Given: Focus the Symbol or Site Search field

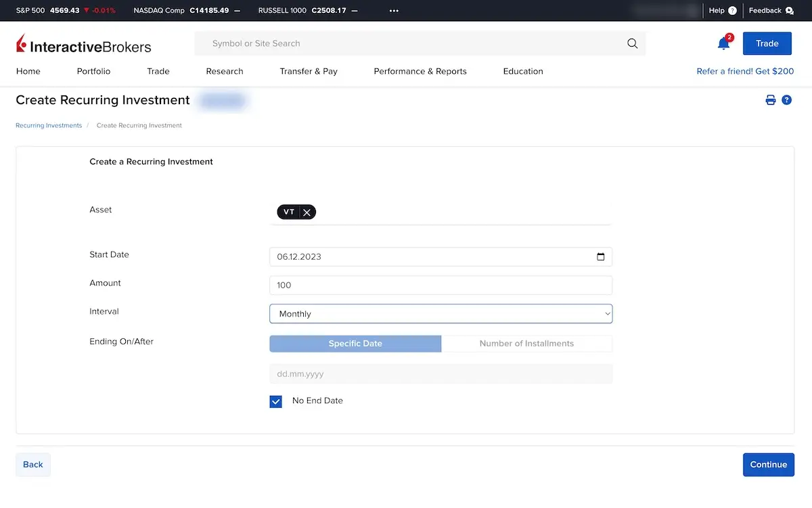Looking at the screenshot, I should click(x=420, y=43).
